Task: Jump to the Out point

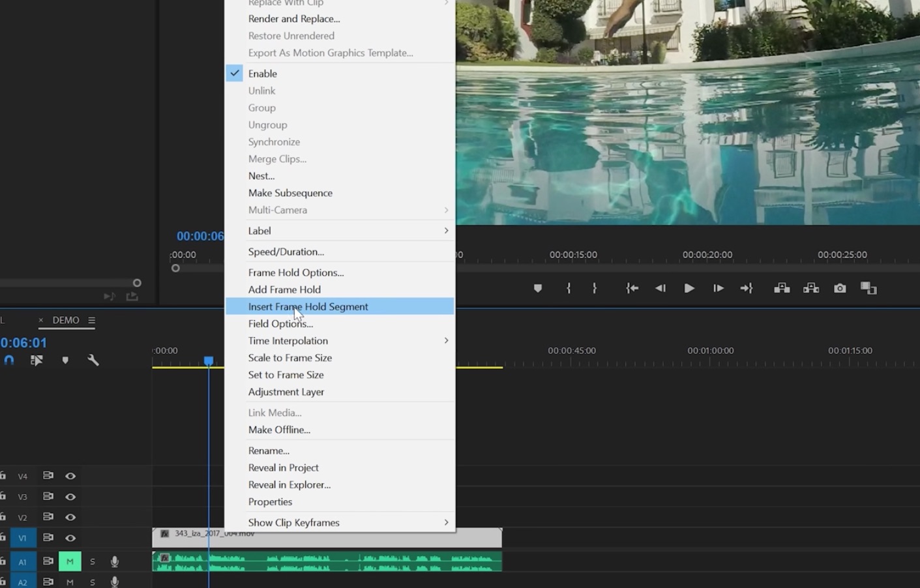Action: 747,288
